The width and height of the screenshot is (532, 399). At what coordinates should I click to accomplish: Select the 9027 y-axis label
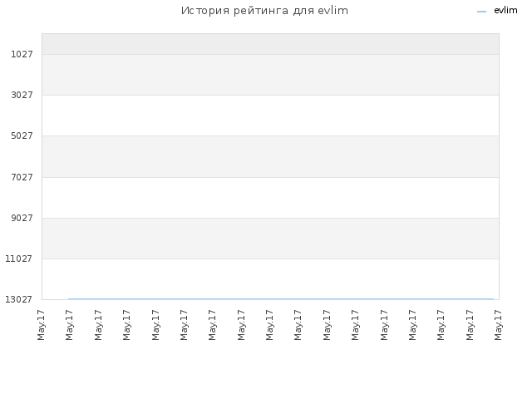(22, 218)
